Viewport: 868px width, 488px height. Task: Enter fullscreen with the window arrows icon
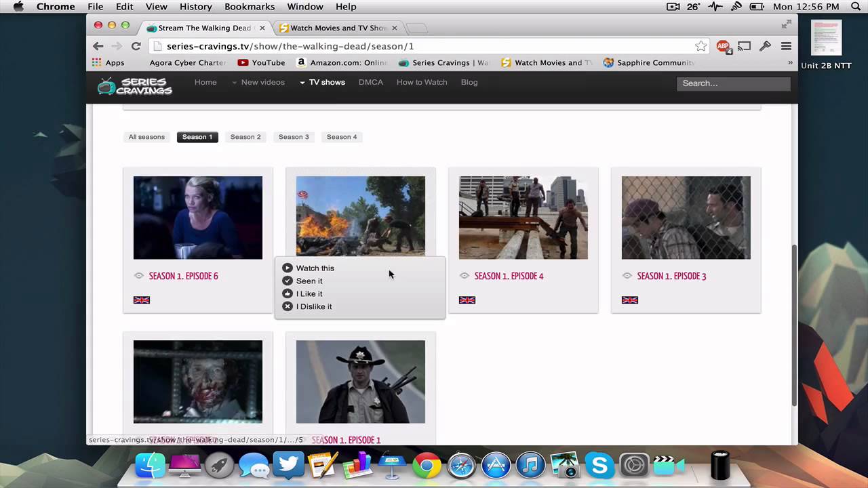[786, 24]
